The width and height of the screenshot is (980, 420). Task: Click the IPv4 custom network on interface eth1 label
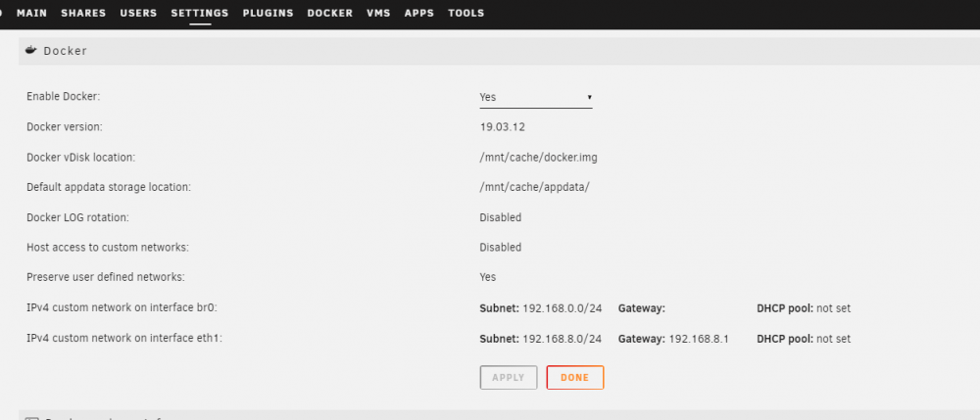(124, 338)
